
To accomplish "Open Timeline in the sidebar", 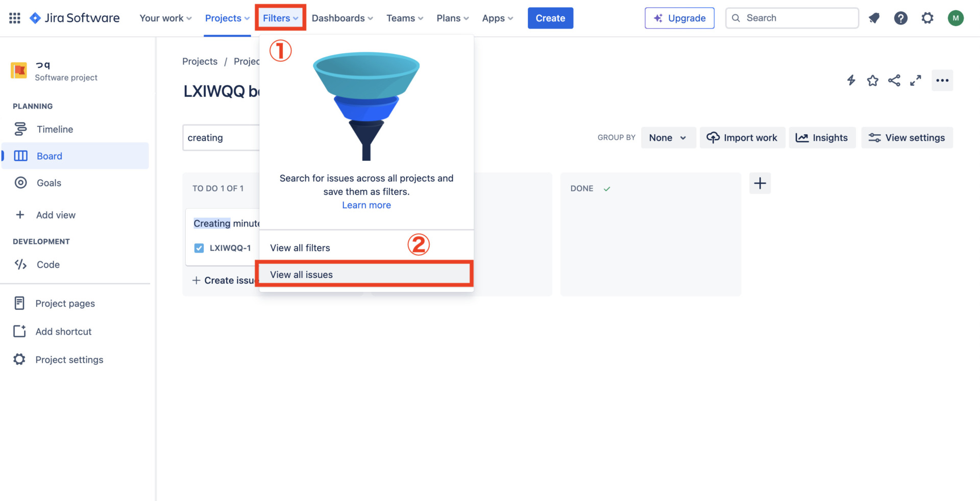I will point(55,130).
